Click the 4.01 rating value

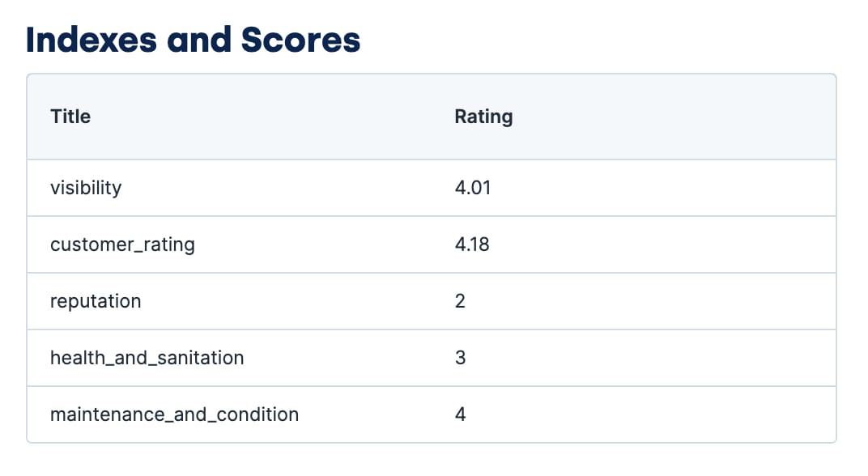473,188
